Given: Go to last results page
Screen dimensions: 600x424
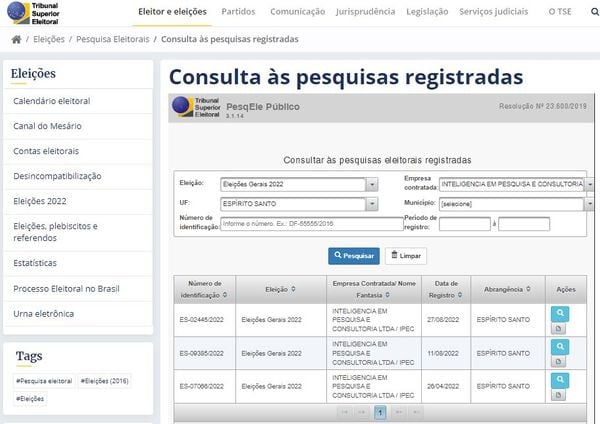Looking at the screenshot, I should tap(416, 412).
